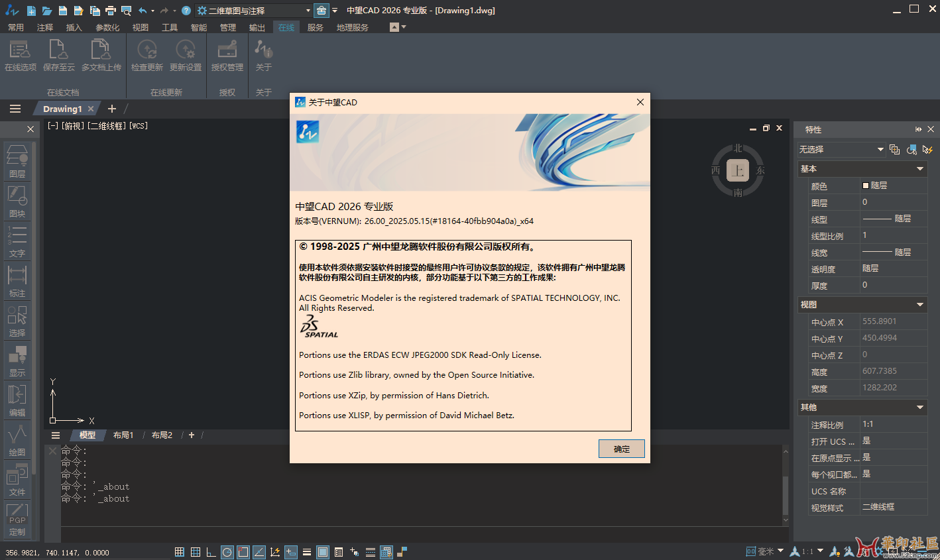
Task: Open the 无选择 selection dropdown
Action: (x=842, y=150)
